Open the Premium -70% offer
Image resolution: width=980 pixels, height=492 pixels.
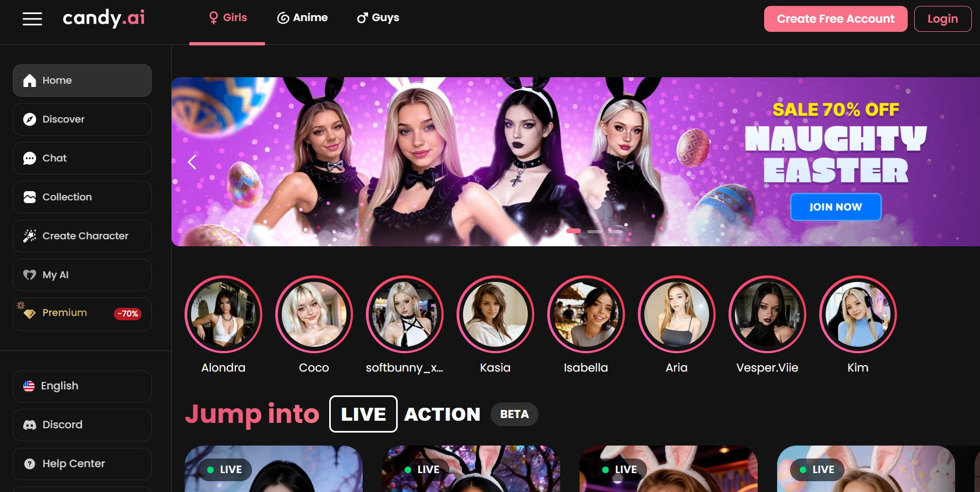pos(82,314)
